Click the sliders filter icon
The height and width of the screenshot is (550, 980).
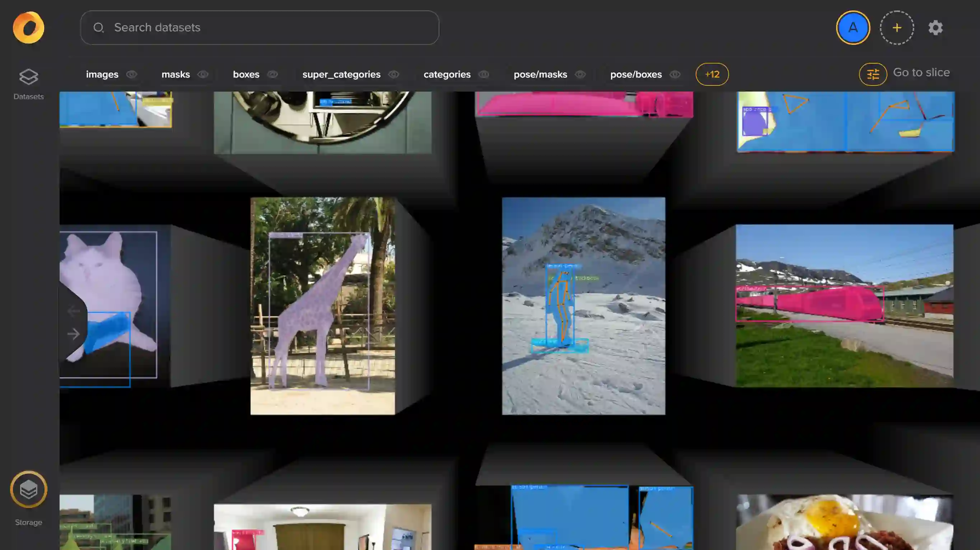click(873, 74)
